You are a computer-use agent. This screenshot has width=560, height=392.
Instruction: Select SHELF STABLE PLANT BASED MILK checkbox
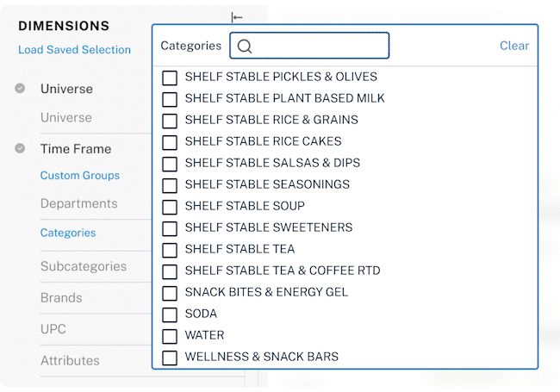point(170,99)
